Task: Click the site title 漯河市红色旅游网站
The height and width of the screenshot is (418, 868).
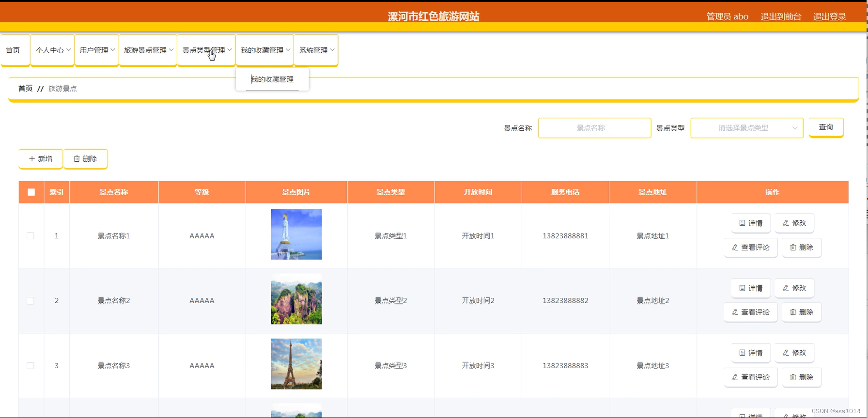Action: click(x=434, y=16)
